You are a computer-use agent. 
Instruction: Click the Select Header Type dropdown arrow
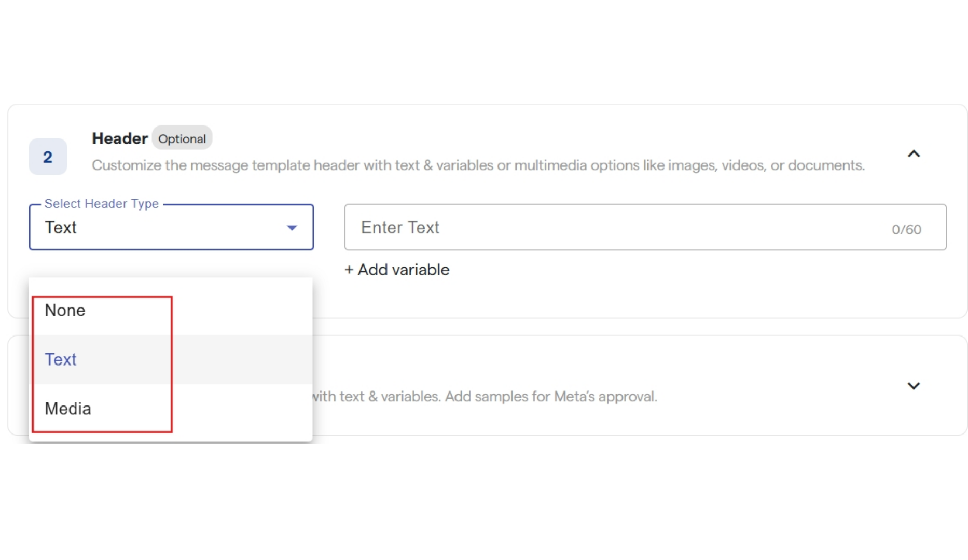[292, 228]
